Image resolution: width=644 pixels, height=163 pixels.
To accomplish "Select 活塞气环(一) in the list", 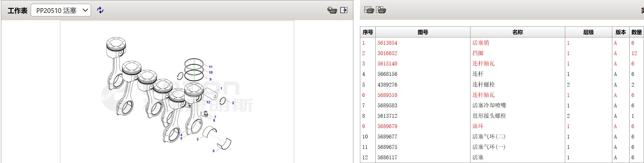I will 489,147.
